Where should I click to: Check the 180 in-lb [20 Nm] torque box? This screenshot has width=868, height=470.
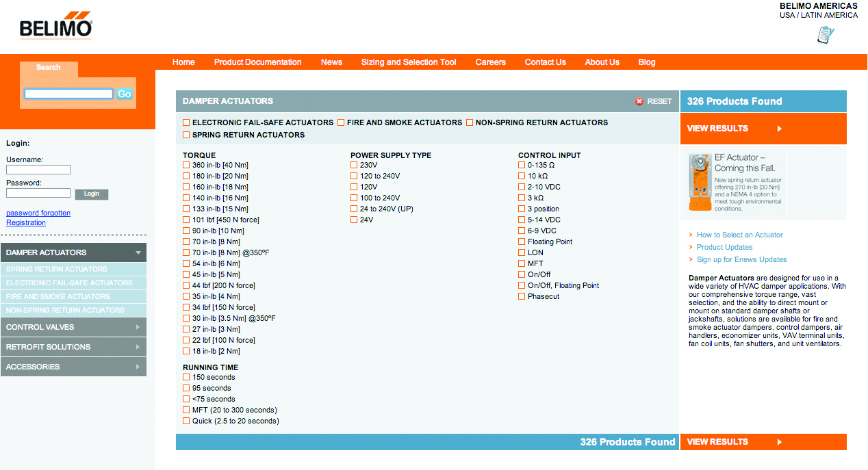click(x=186, y=176)
